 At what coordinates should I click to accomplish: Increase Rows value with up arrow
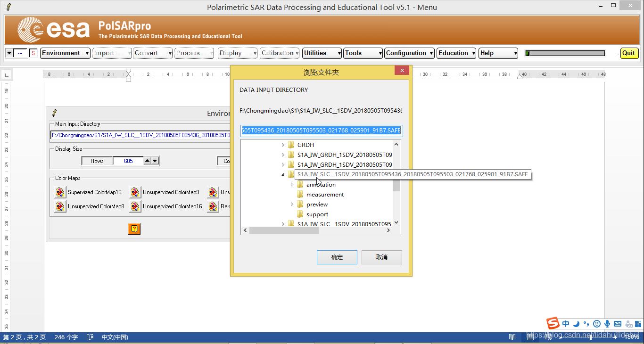coord(148,161)
